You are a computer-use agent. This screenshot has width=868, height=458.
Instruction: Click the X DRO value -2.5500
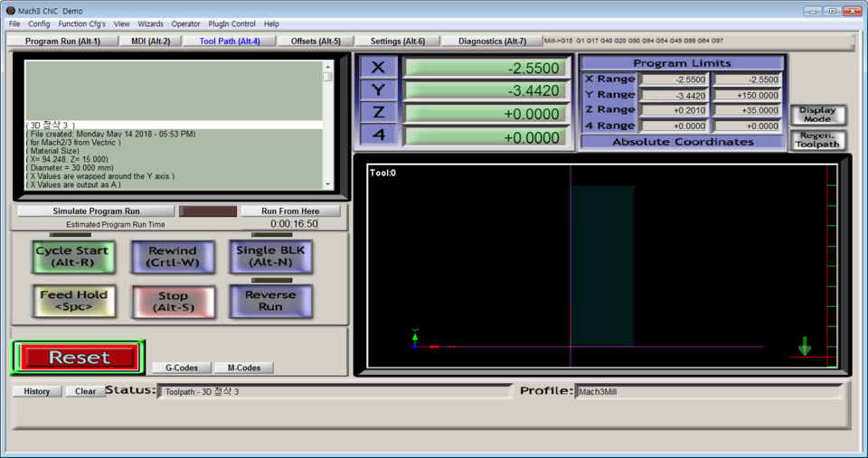tap(486, 68)
